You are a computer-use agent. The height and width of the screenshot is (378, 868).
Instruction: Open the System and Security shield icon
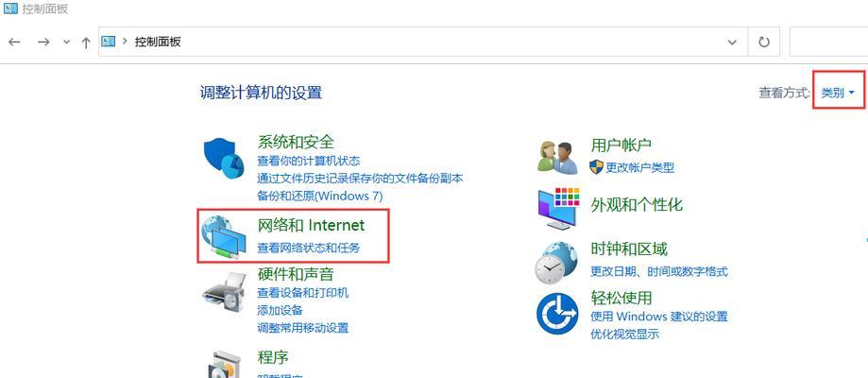(x=224, y=156)
